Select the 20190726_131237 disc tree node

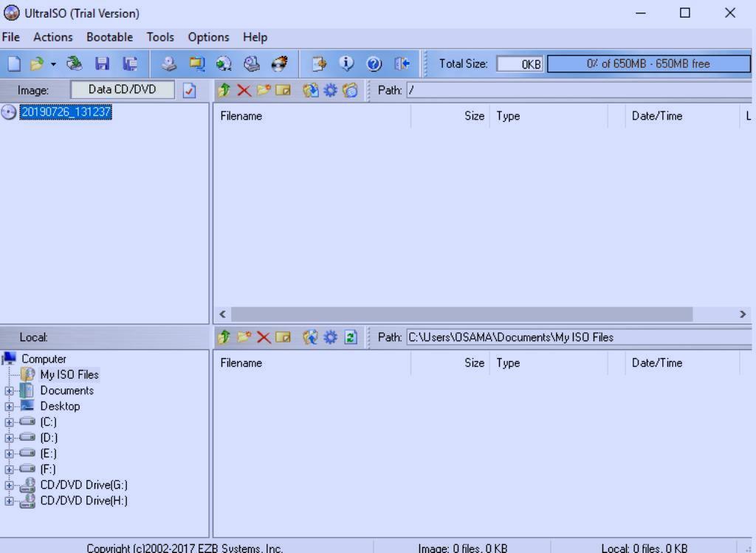[66, 111]
